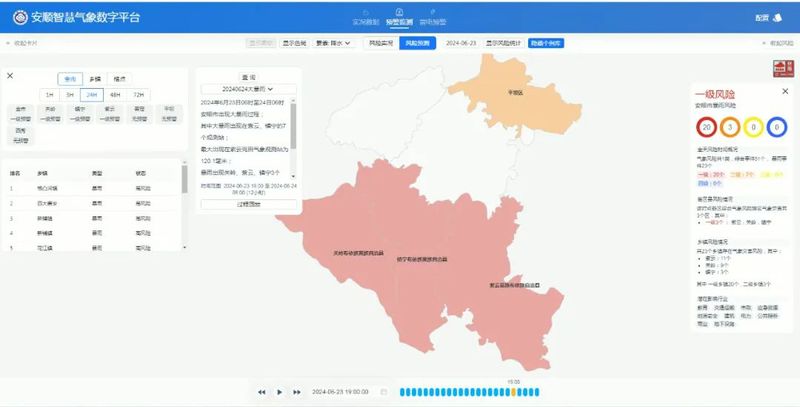Image resolution: width=800 pixels, height=407 pixels.
Task: Click the icon above the first header tab
Action: coord(366,12)
